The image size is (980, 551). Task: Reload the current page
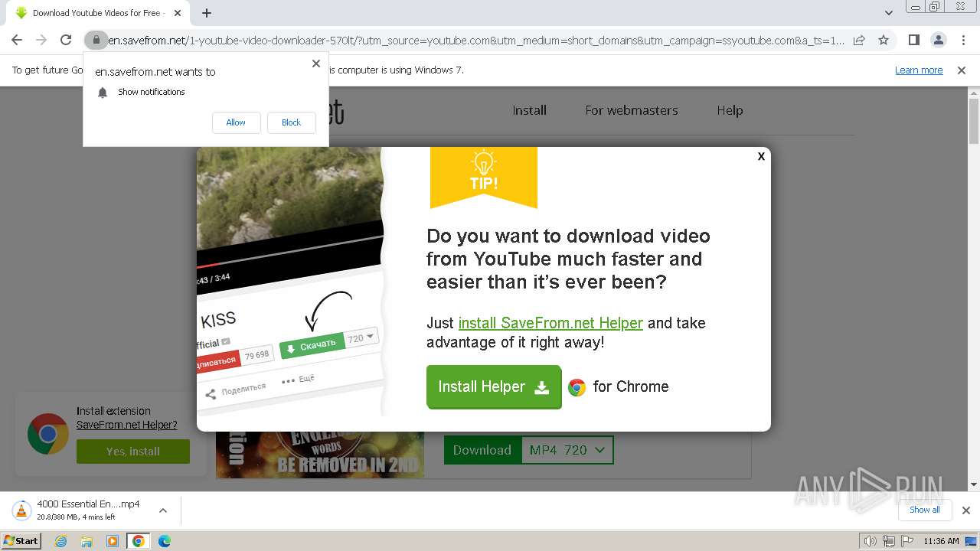[66, 40]
